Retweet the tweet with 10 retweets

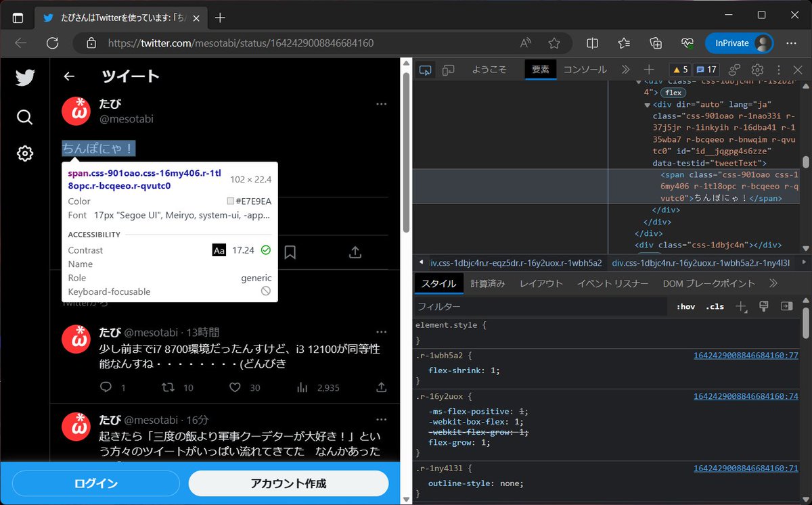point(169,387)
